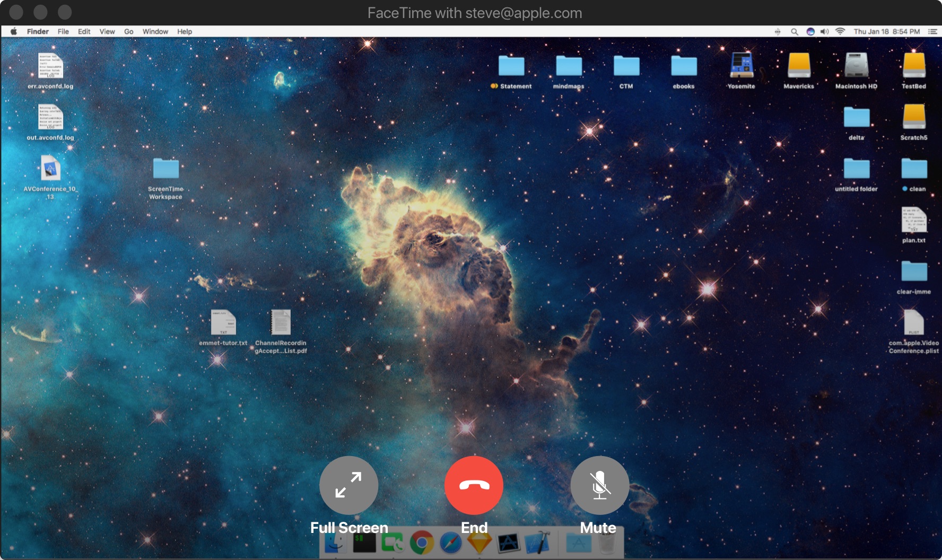942x560 pixels.
Task: Open the Wi-Fi status menu
Action: coord(840,31)
